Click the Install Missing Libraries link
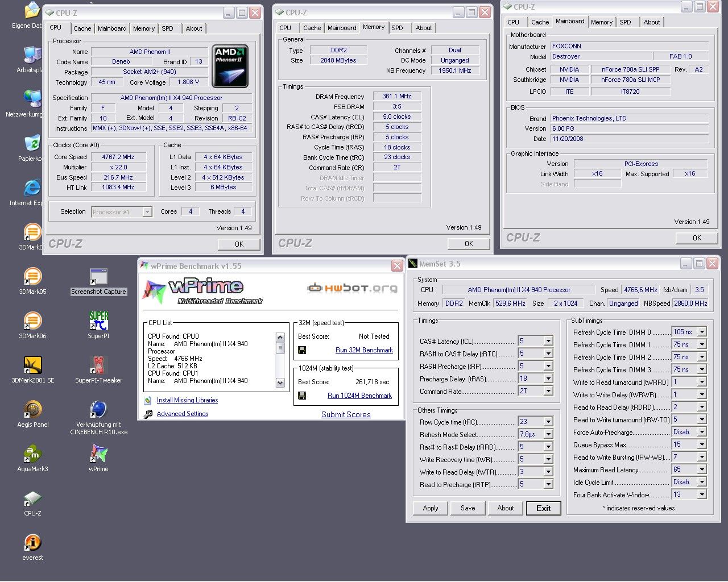 (x=187, y=400)
